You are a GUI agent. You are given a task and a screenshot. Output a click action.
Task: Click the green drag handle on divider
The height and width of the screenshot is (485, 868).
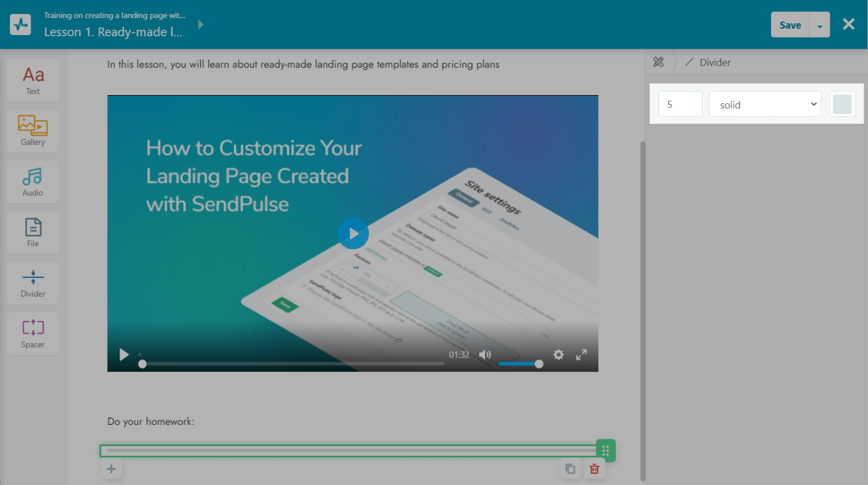click(605, 451)
